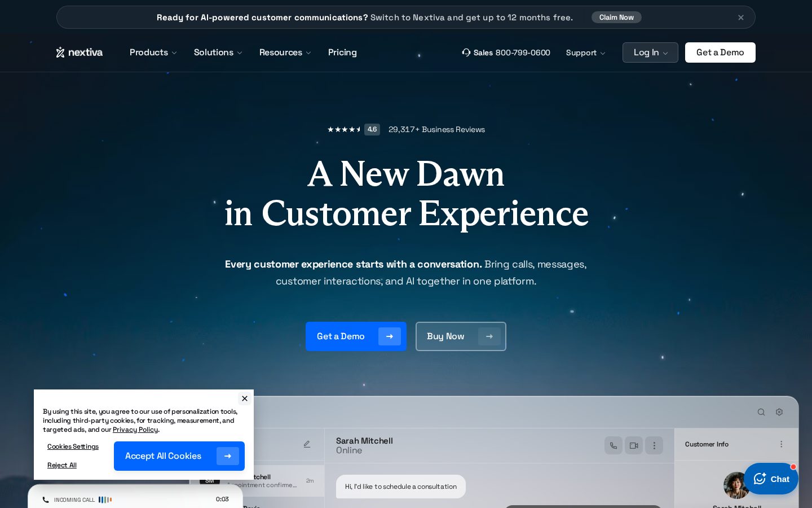Click Claim Now in banner
812x508 pixels.
pyautogui.click(x=616, y=17)
